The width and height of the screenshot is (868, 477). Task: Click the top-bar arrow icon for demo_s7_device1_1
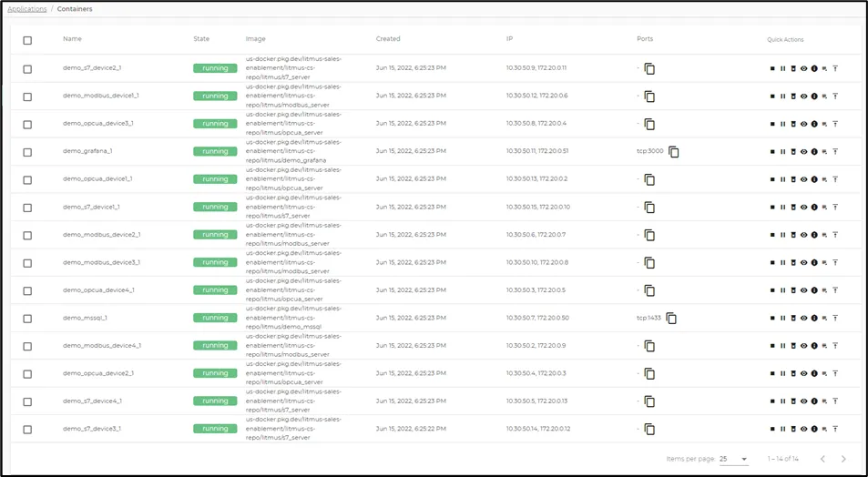click(835, 207)
